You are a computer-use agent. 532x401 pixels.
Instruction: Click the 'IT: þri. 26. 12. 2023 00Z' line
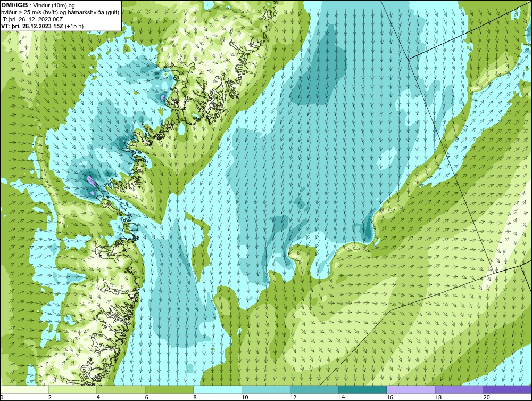click(32, 19)
